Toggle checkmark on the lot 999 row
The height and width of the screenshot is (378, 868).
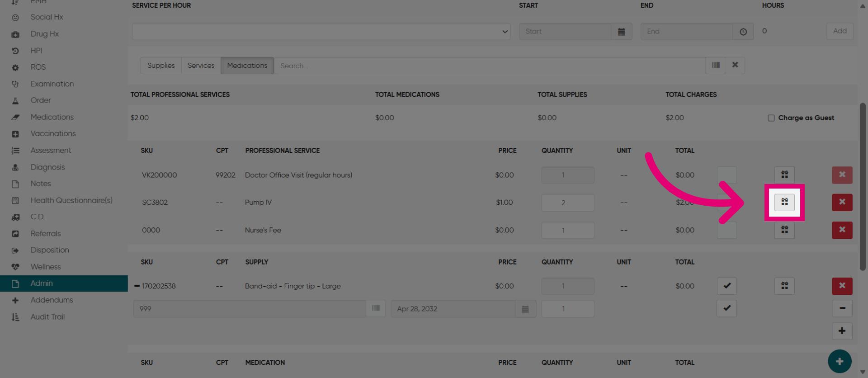point(727,308)
